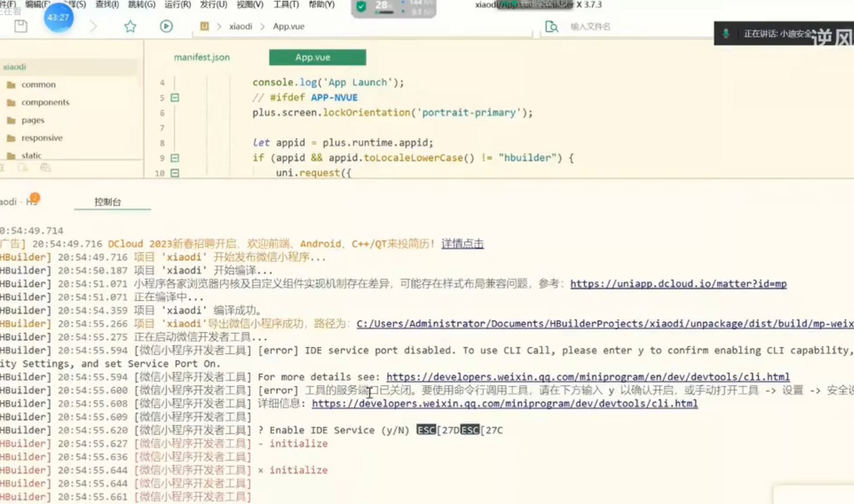Screen dimensions: 854x504
Task: Click the 输入文件名 file search field
Action: click(590, 27)
